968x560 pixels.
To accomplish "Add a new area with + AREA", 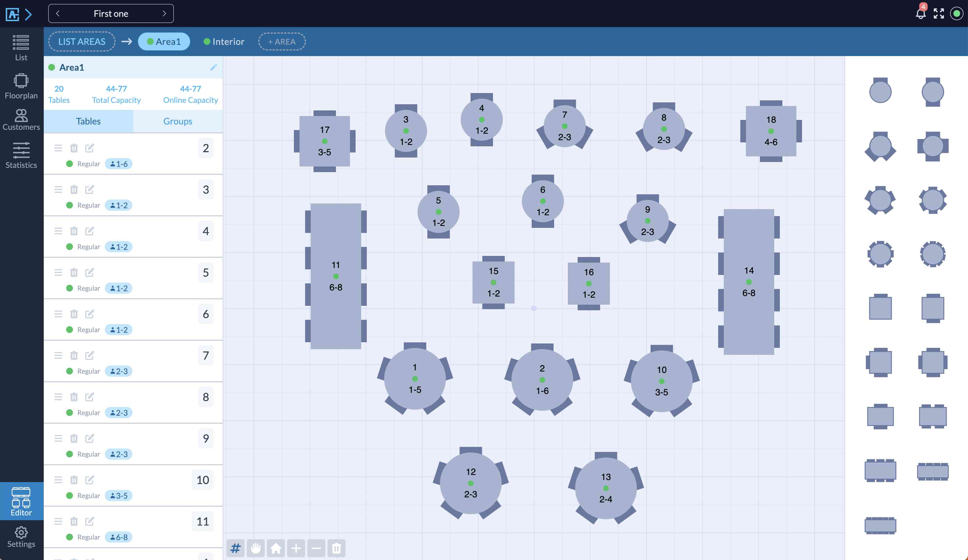I will (x=281, y=41).
